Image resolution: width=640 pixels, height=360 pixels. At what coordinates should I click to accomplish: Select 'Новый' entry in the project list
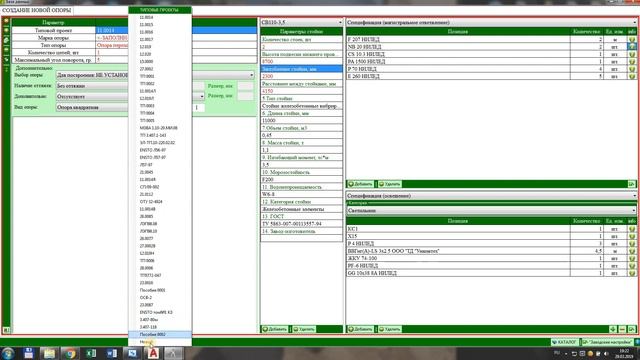(160, 342)
